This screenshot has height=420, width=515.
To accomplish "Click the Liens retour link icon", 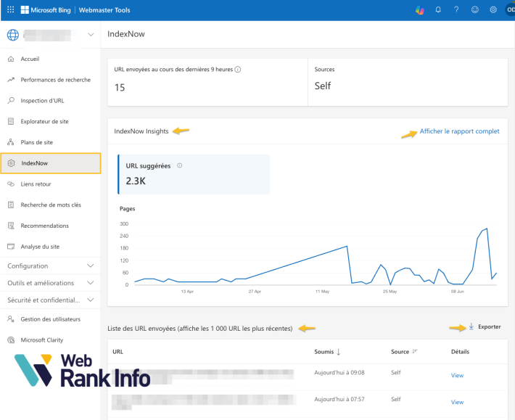I will click(x=11, y=184).
